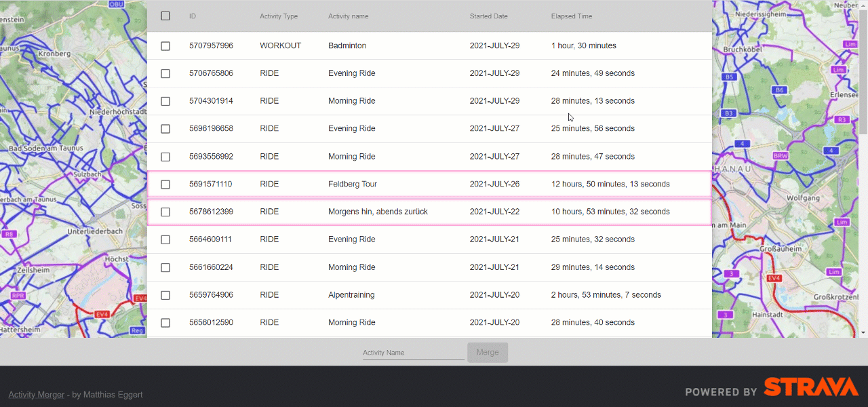Sort by the Started Date column header
868x407 pixels.
pyautogui.click(x=488, y=16)
